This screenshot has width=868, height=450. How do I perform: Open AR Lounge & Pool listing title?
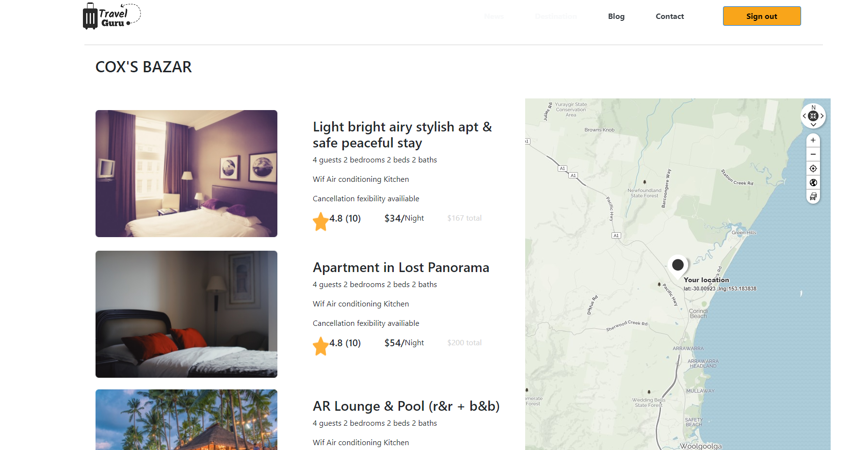pyautogui.click(x=406, y=406)
